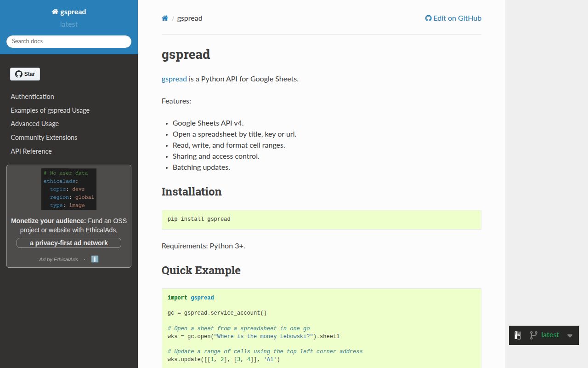Open the Authentication page

tap(32, 97)
